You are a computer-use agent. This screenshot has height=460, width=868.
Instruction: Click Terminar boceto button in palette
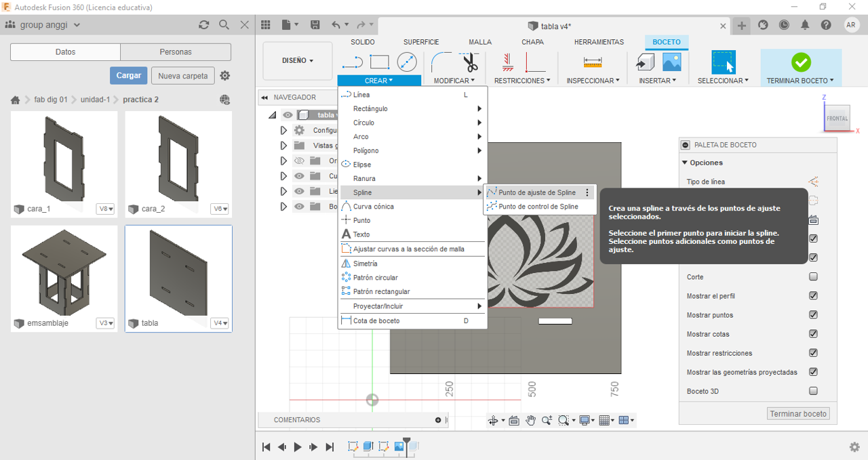coord(798,414)
